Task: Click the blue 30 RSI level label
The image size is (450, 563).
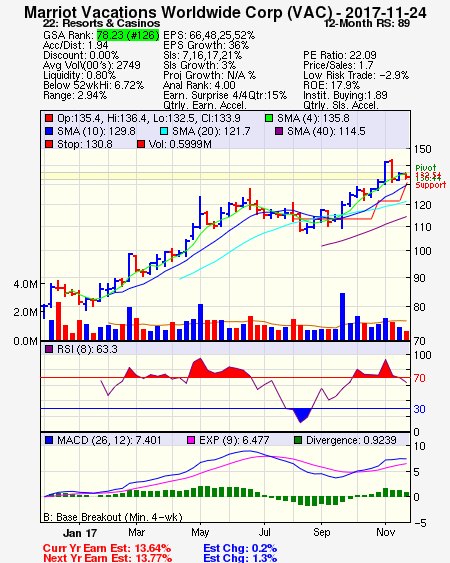Action: pyautogui.click(x=419, y=409)
